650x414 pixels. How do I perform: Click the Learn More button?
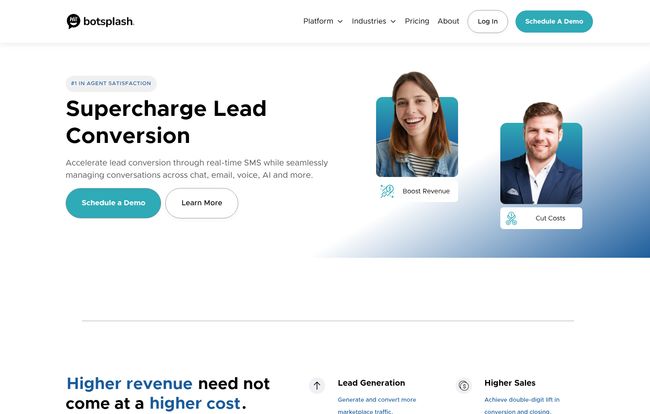201,203
